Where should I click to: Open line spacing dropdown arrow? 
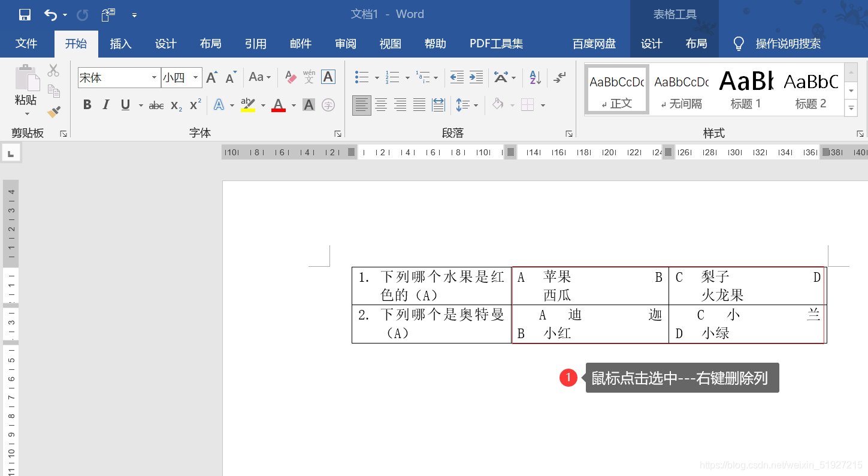(476, 106)
